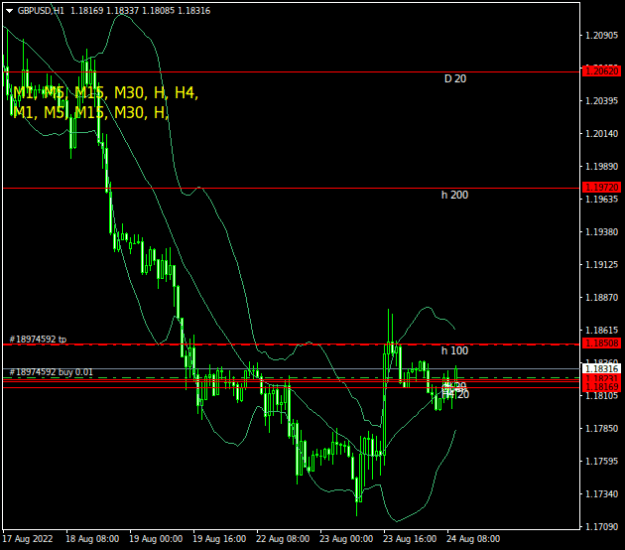Click the 24 Aug 08:00 time label

[473, 539]
